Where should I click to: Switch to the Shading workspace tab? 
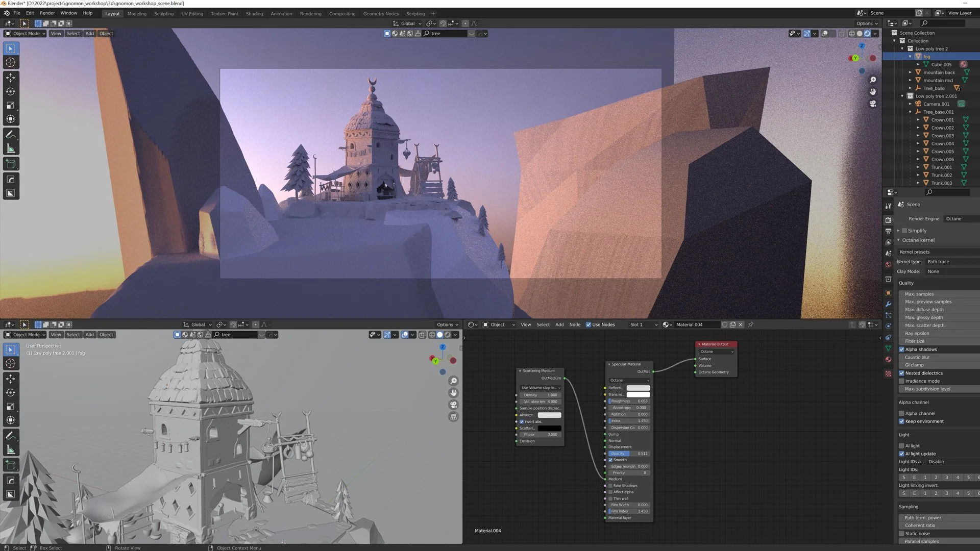254,14
